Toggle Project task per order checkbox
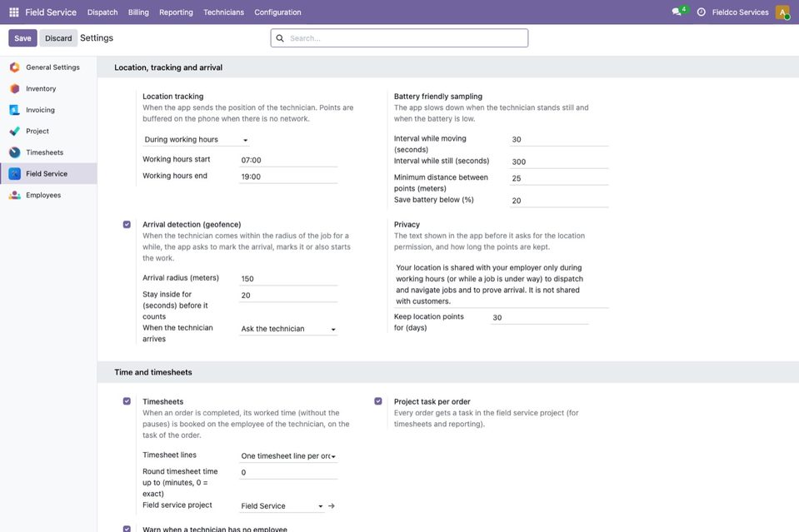The height and width of the screenshot is (532, 799). pyautogui.click(x=378, y=401)
